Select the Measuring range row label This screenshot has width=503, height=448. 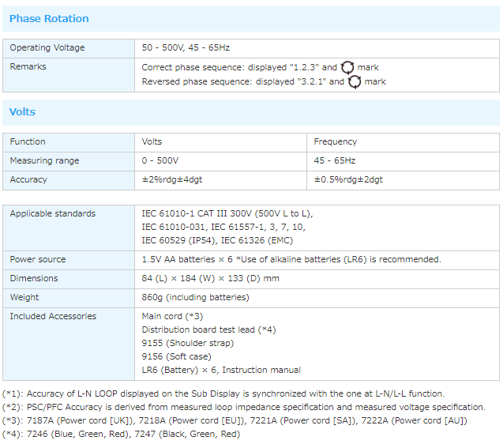point(44,161)
